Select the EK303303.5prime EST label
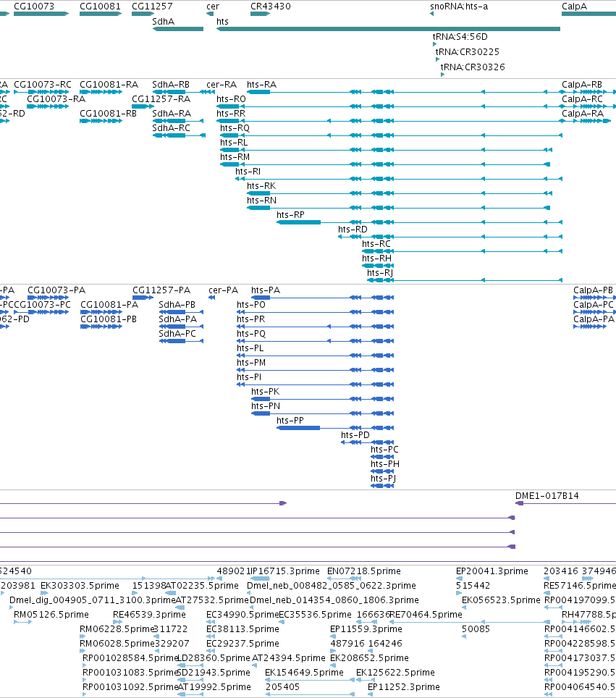616x698 pixels. [x=80, y=586]
